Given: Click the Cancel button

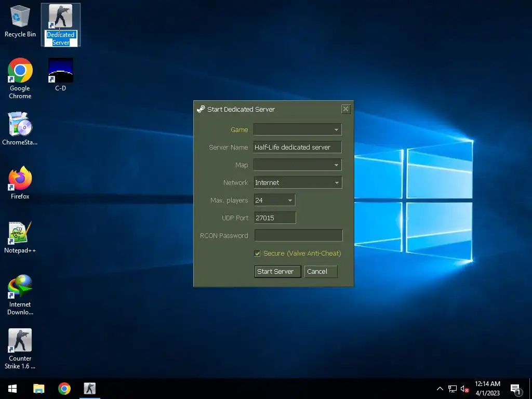Looking at the screenshot, I should (321, 271).
